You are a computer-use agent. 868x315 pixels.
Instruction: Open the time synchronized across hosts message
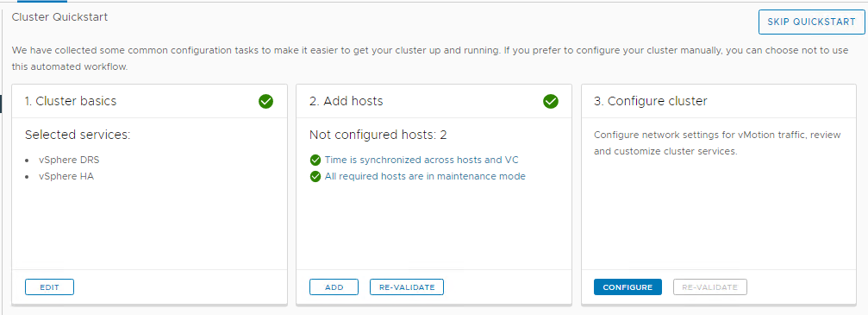[422, 161]
